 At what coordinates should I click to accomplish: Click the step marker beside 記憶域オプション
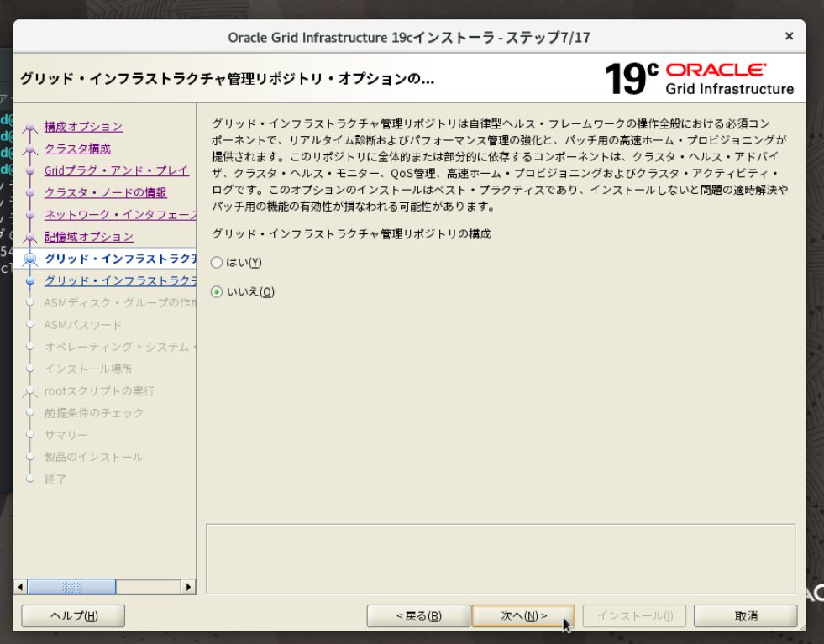coord(30,238)
